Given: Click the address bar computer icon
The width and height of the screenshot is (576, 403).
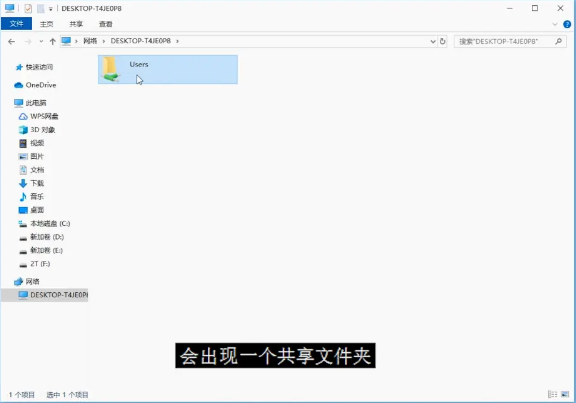Looking at the screenshot, I should 66,41.
